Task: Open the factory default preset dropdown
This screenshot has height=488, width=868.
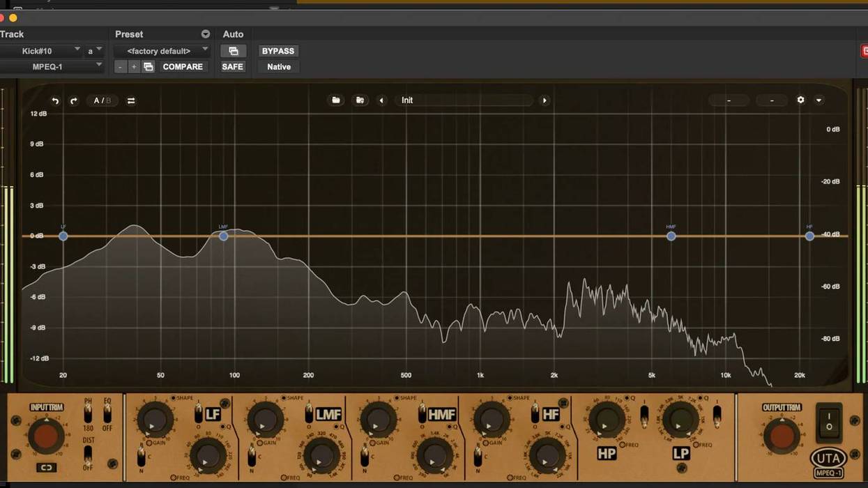Action: click(x=161, y=51)
